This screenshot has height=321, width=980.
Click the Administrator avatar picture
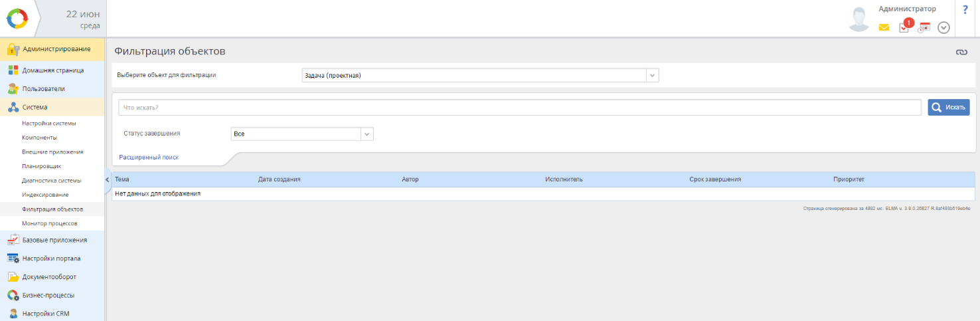(859, 19)
